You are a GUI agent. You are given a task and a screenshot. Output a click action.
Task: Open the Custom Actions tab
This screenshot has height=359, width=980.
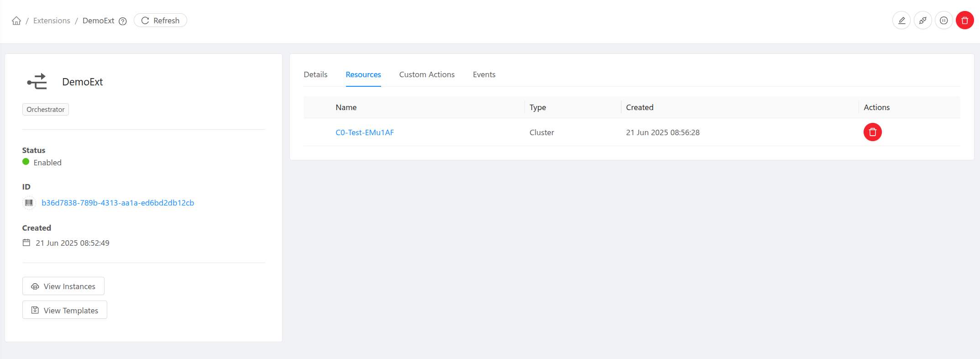(x=427, y=74)
